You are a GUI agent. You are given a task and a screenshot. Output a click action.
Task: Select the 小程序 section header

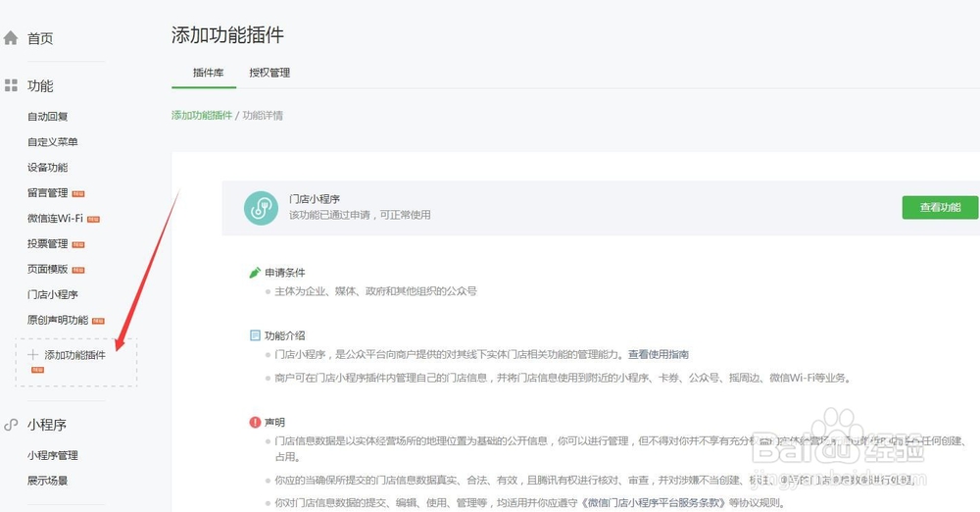coord(47,425)
